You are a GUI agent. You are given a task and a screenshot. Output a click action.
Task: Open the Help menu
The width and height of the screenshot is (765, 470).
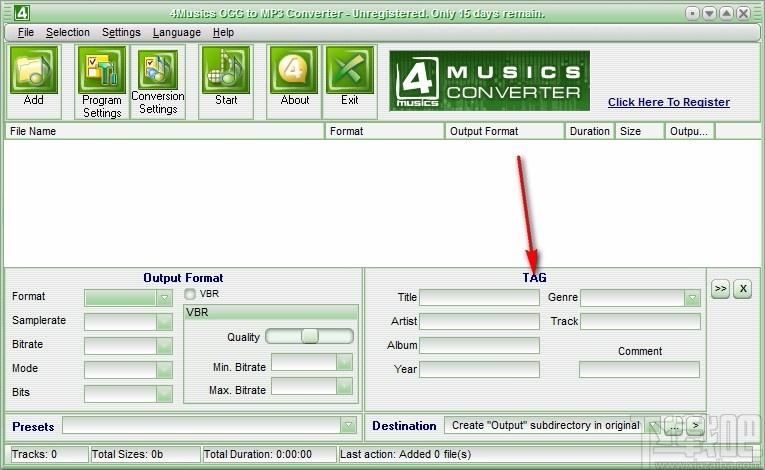click(x=223, y=32)
